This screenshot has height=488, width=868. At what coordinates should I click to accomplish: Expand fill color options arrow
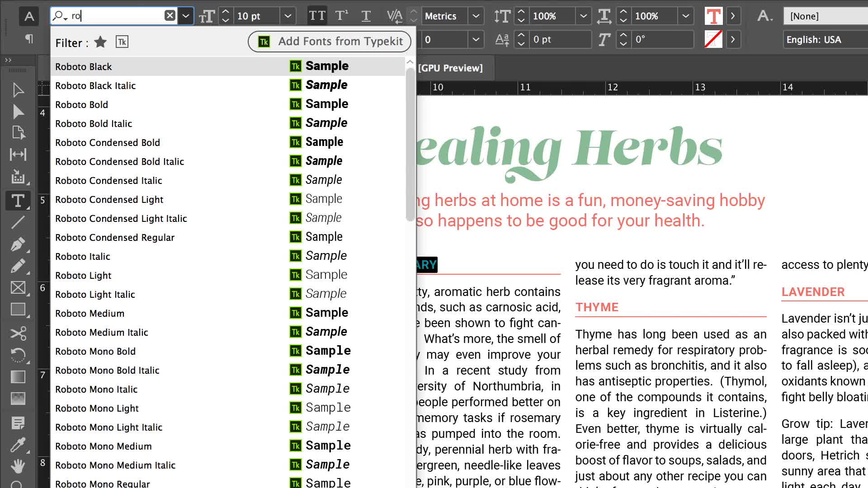(733, 16)
